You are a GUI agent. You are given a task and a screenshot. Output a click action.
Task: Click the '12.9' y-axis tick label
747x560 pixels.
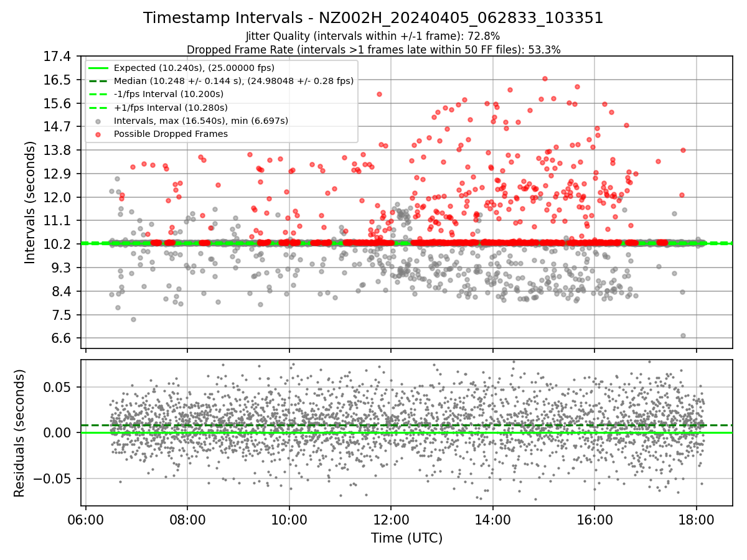click(x=56, y=174)
